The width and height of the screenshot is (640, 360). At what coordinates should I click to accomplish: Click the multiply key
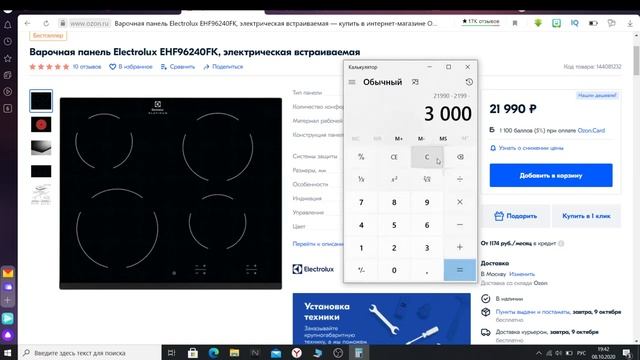[x=460, y=202]
